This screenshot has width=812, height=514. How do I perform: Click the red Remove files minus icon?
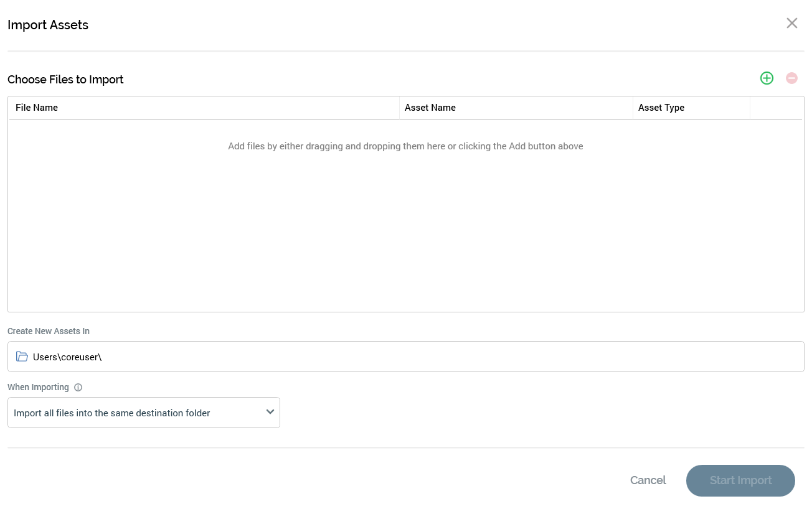791,78
